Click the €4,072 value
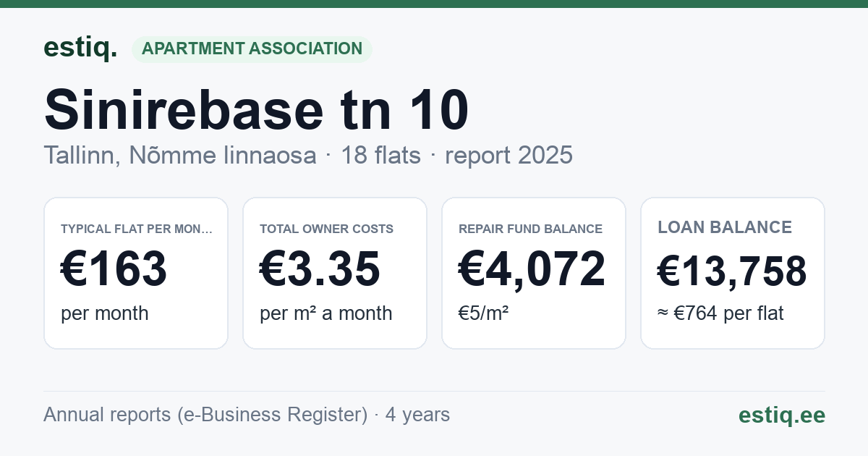This screenshot has width=868, height=456. click(532, 269)
